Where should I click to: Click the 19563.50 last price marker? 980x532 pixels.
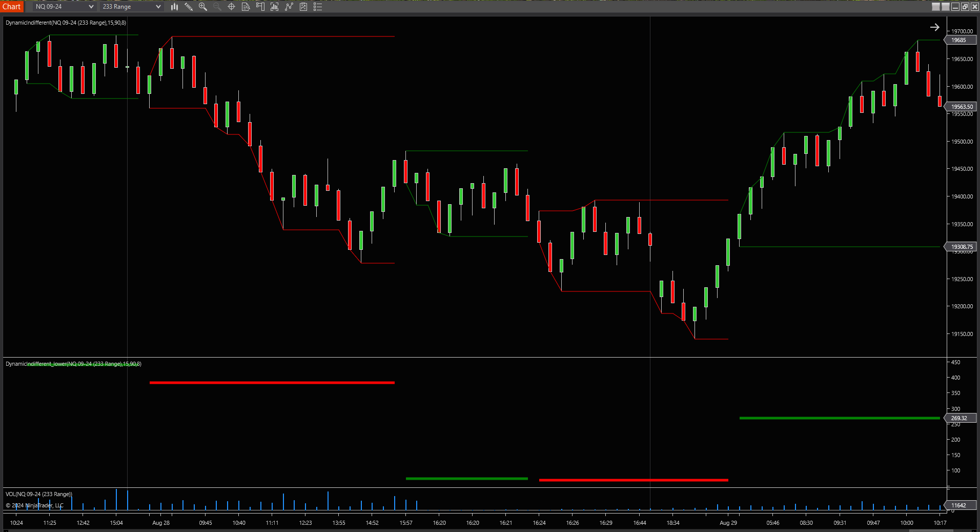pyautogui.click(x=961, y=107)
